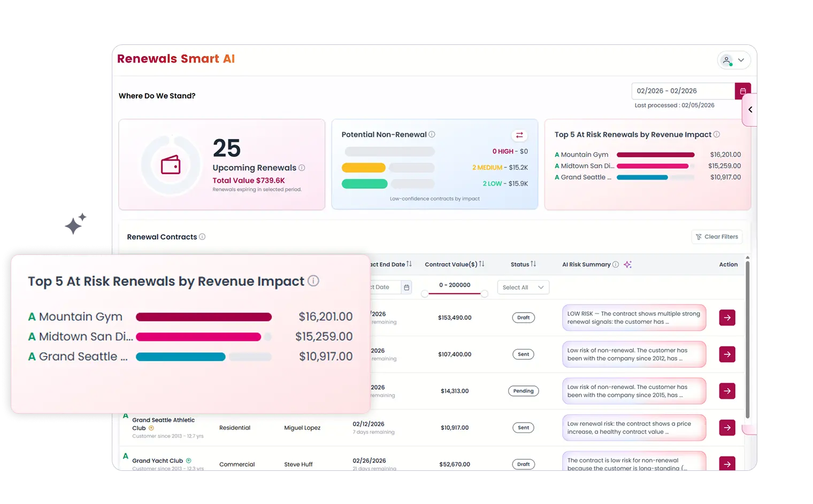
Task: Click the swap arrows icon in Potential Non-Renewal
Action: coord(519,135)
